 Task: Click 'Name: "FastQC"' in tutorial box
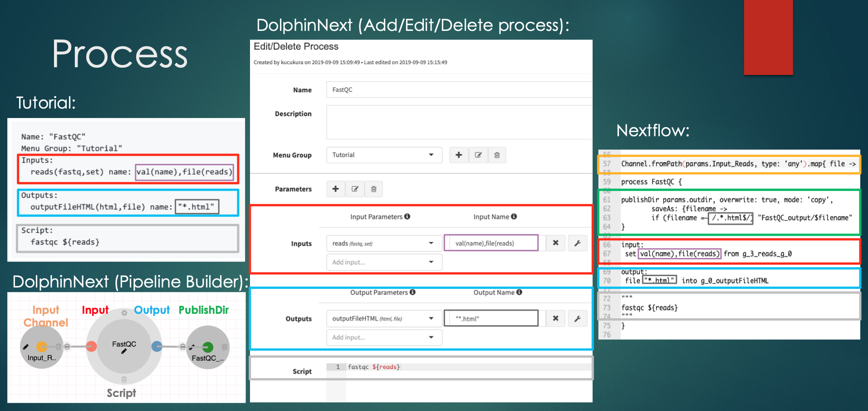[53, 137]
